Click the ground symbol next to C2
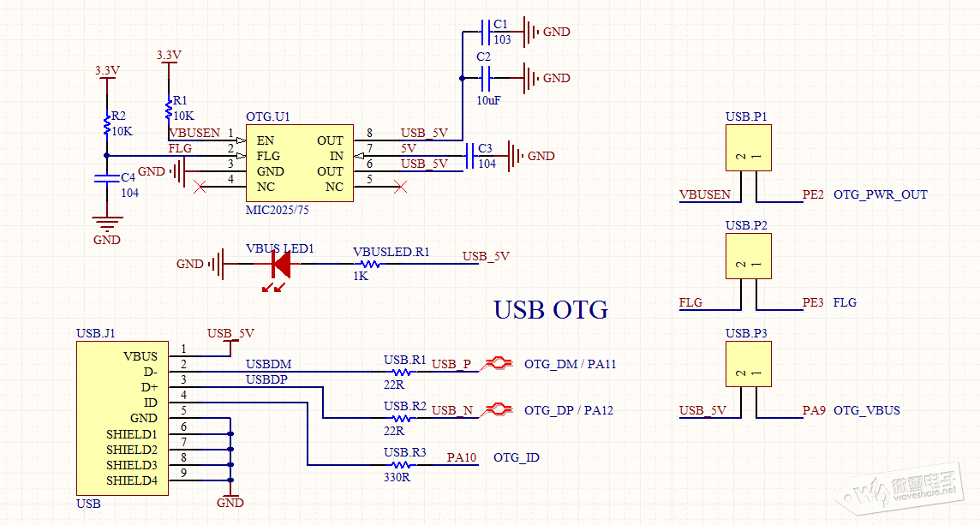Viewport: 980px width, 525px height. tap(530, 78)
